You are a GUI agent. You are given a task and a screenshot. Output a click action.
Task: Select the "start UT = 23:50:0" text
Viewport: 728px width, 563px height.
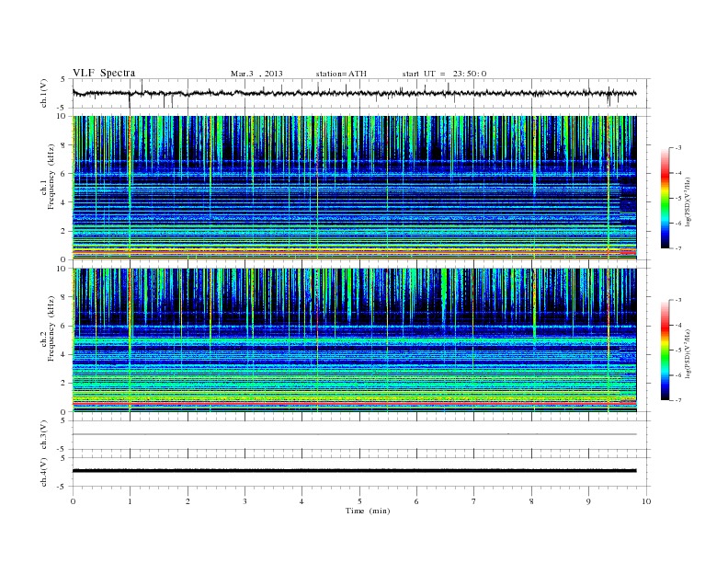pyautogui.click(x=444, y=74)
